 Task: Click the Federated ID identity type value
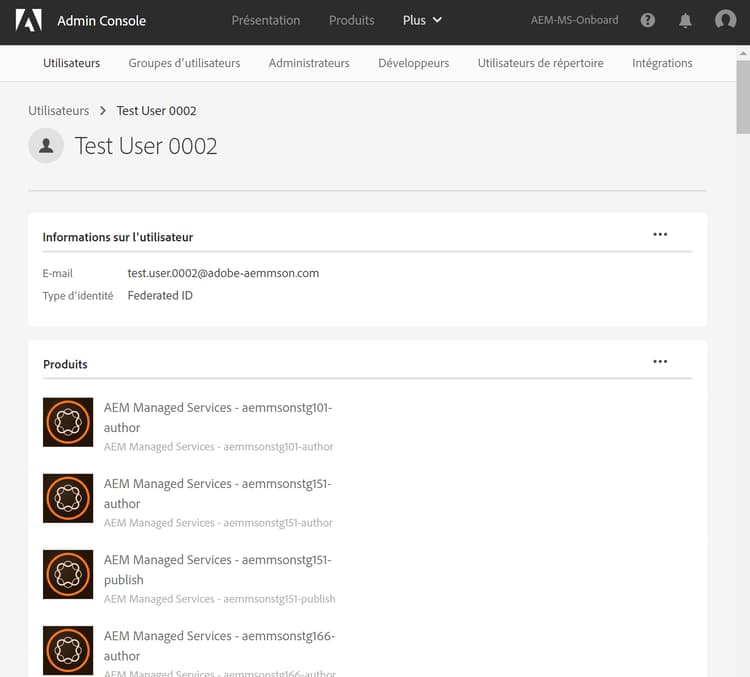coord(160,296)
